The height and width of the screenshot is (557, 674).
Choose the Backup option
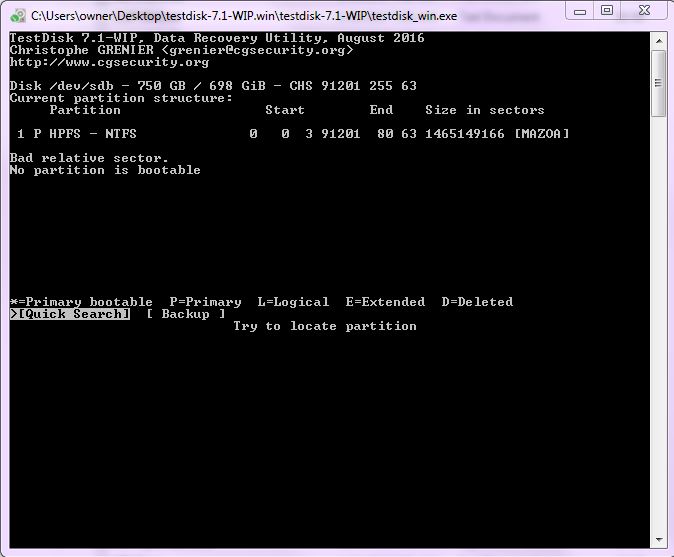tap(185, 314)
